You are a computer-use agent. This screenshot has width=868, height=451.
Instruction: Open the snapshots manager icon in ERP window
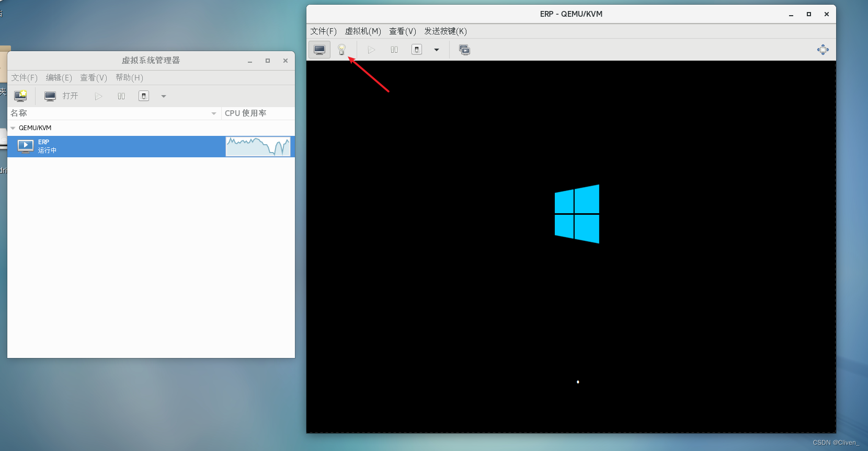(x=464, y=50)
